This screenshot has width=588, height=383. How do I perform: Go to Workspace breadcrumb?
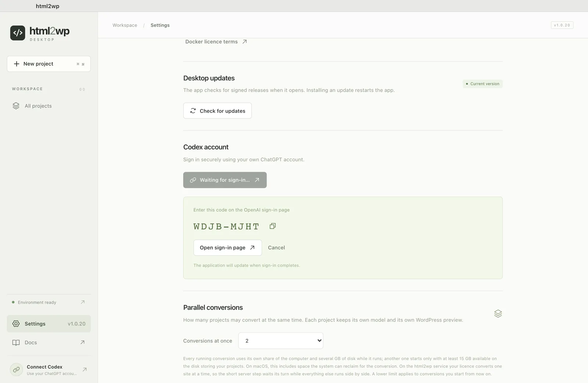point(125,25)
